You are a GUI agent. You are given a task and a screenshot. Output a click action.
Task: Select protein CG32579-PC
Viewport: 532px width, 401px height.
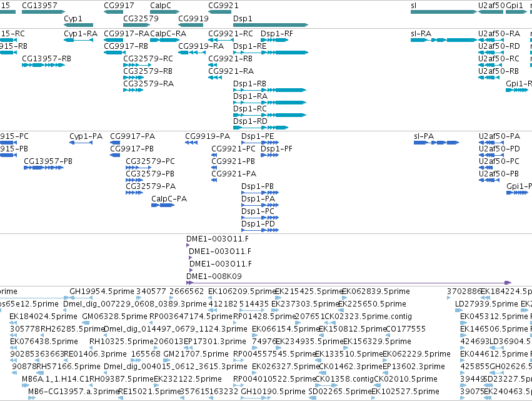tap(150, 161)
